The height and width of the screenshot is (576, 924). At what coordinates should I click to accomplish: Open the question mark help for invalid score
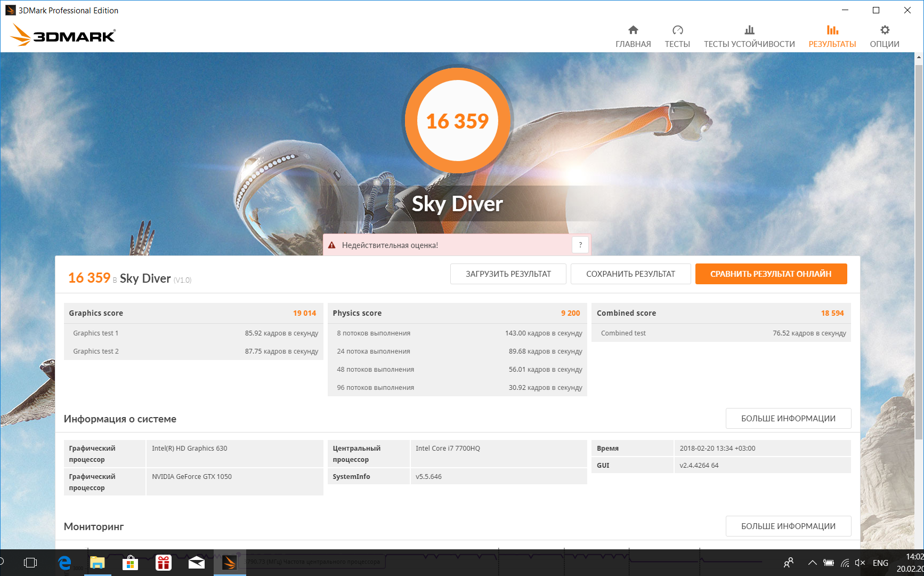click(580, 245)
